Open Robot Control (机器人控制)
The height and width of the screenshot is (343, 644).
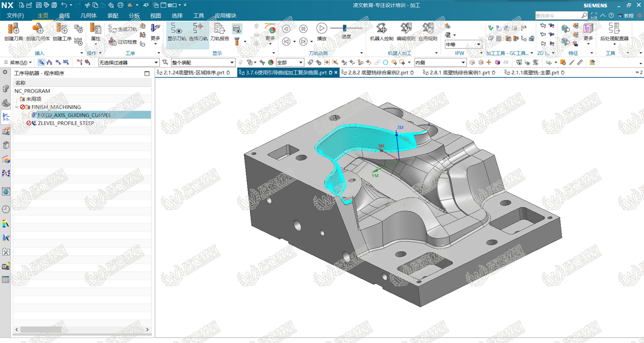point(382,32)
